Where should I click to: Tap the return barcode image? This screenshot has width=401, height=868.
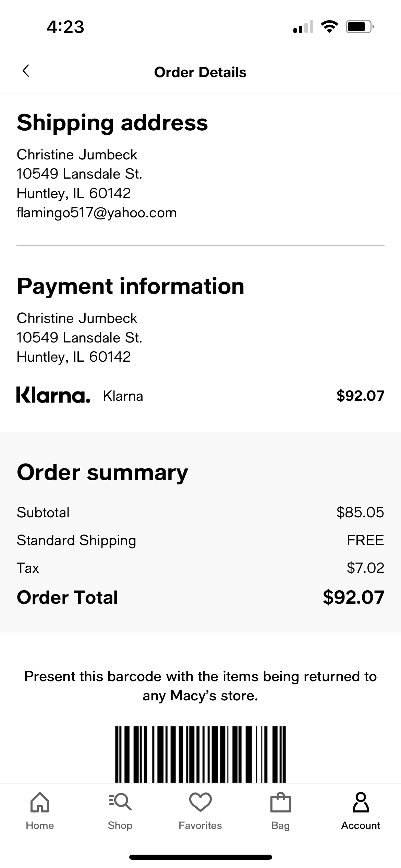[200, 754]
